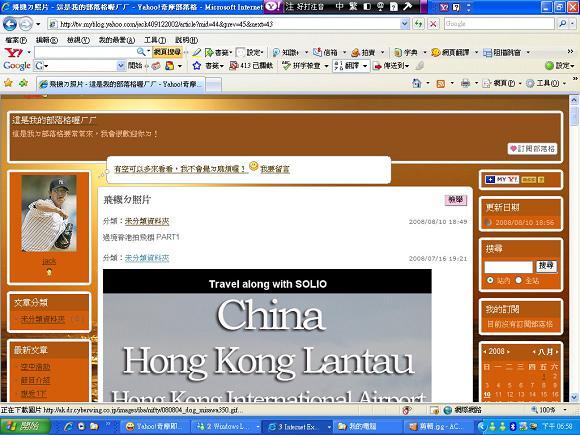Click the first post's 未分類資料夾 category link
The height and width of the screenshot is (435, 580).
pyautogui.click(x=147, y=221)
